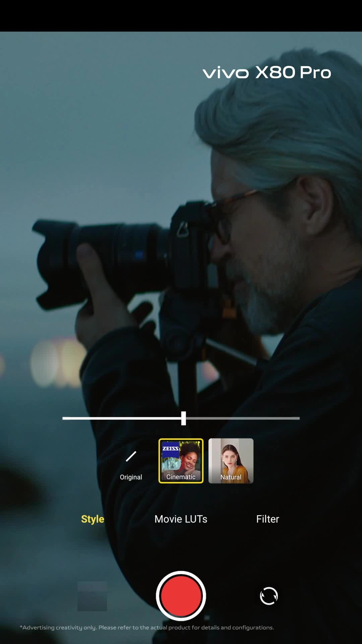The width and height of the screenshot is (362, 644).
Task: Click the advertising creativity disclaimer text
Action: click(x=147, y=627)
